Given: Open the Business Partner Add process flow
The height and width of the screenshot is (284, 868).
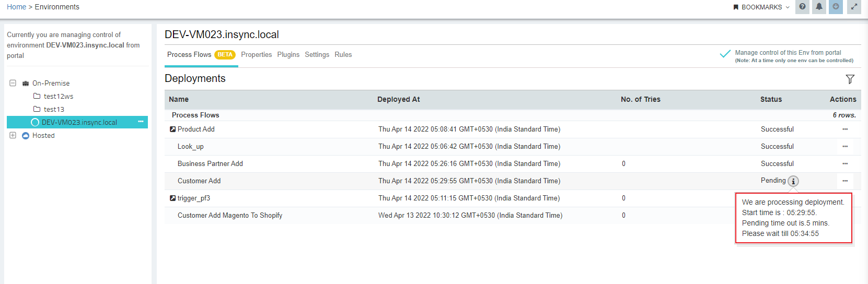Looking at the screenshot, I should [210, 164].
